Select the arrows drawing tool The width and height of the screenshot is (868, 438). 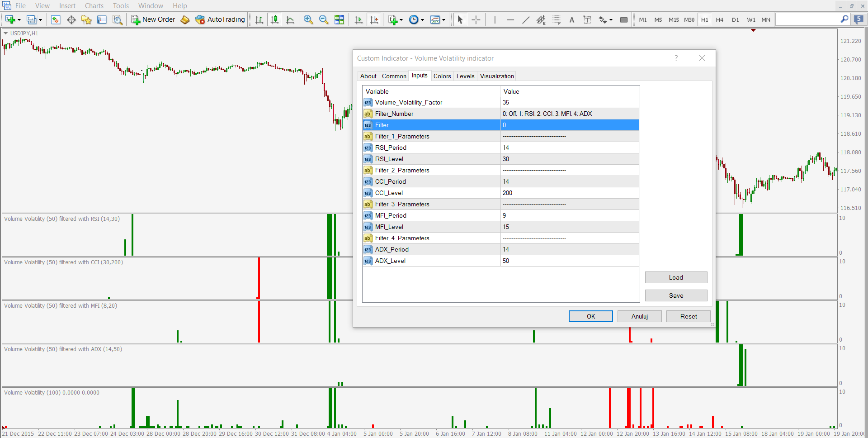tap(603, 19)
